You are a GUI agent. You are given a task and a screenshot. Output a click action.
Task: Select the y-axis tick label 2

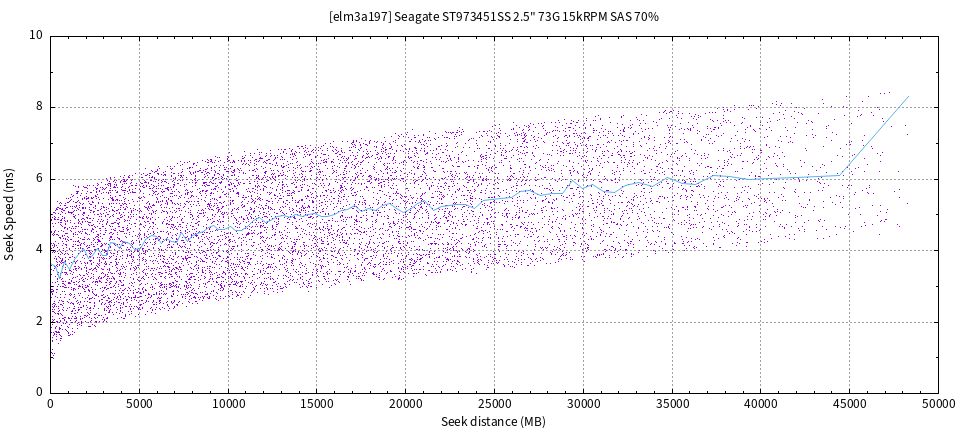39,321
